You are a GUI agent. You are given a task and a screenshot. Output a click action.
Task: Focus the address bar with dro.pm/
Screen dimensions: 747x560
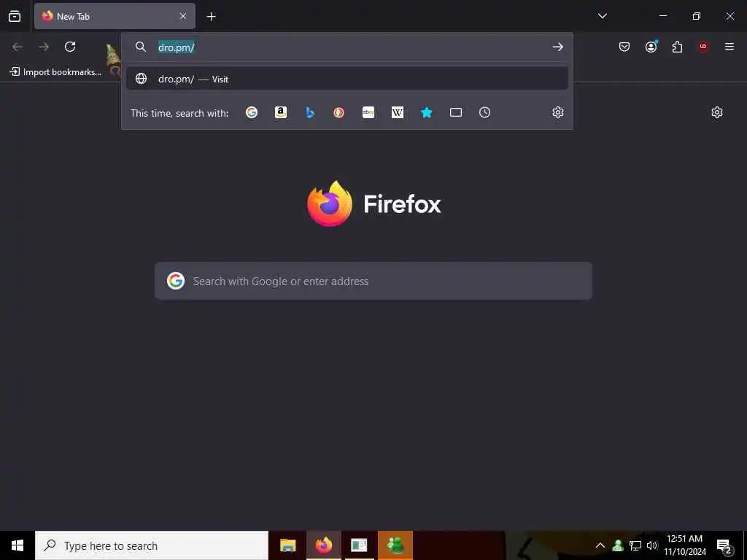point(347,47)
